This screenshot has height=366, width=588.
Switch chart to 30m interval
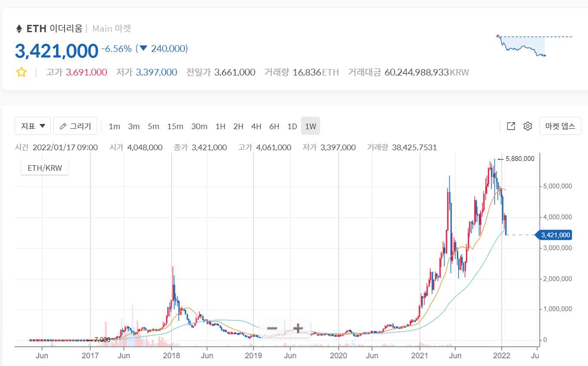(199, 126)
